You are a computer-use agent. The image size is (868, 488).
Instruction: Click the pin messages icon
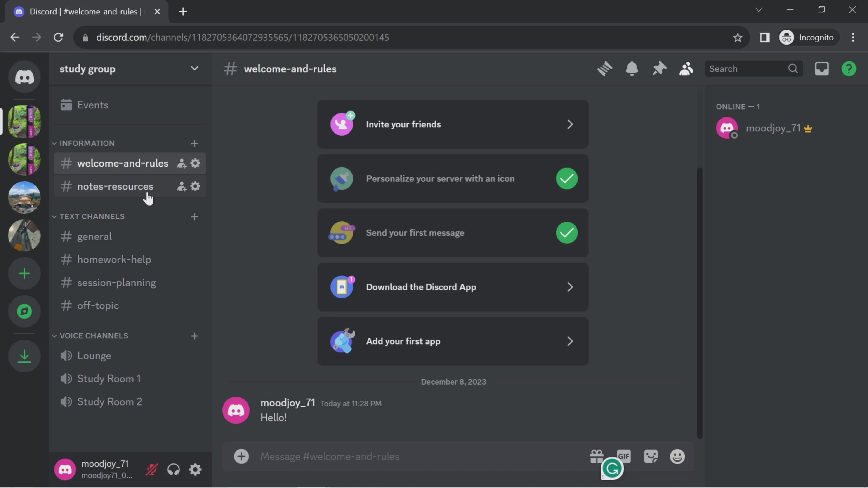pos(659,68)
